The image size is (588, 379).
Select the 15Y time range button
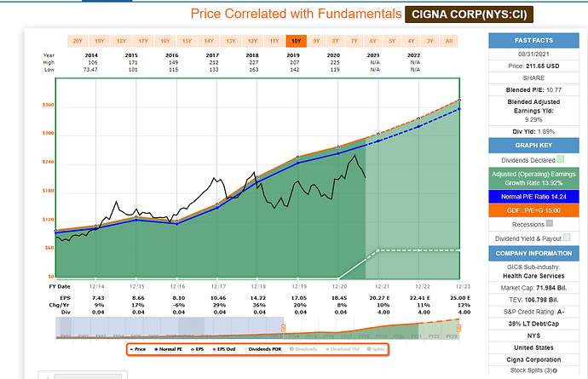(187, 41)
